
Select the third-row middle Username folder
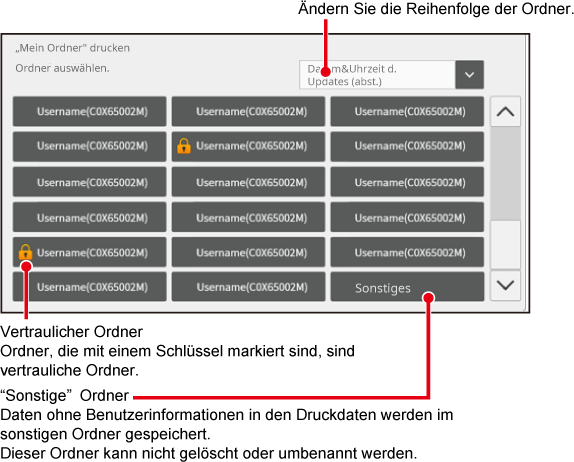point(248,182)
